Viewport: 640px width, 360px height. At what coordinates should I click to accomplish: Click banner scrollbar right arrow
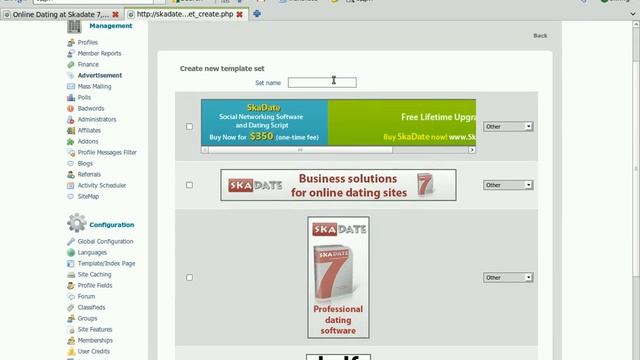tap(472, 150)
